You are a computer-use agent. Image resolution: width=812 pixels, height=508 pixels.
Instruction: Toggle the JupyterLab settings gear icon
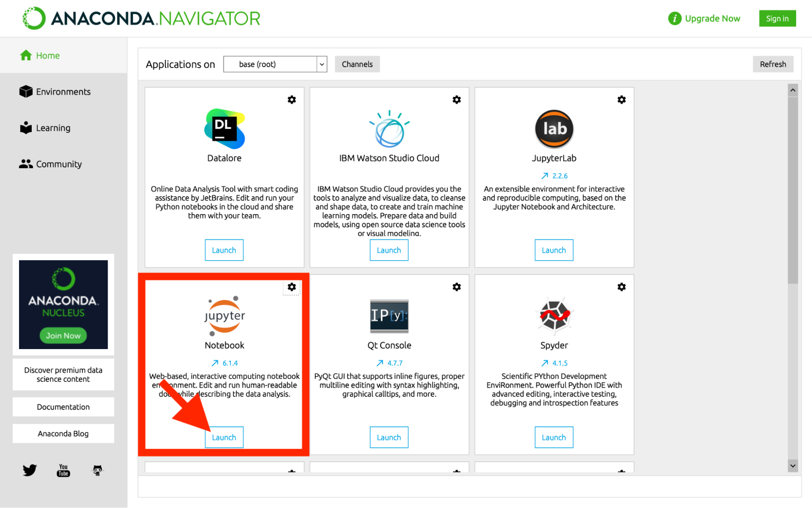pos(621,100)
